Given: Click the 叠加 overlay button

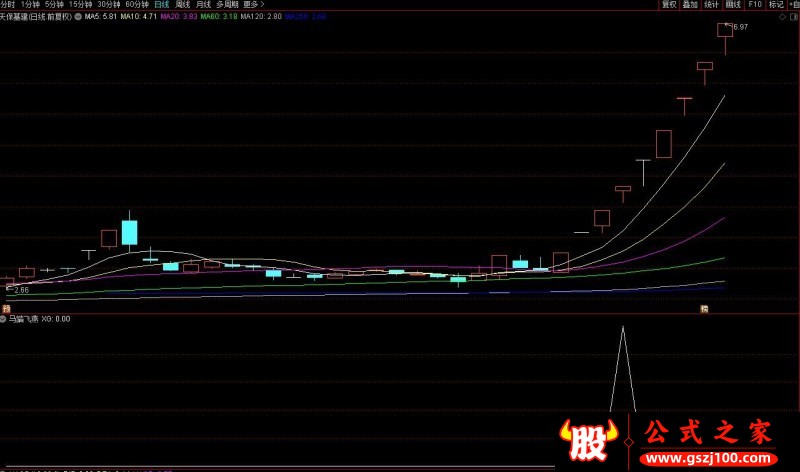Looking at the screenshot, I should [x=690, y=5].
